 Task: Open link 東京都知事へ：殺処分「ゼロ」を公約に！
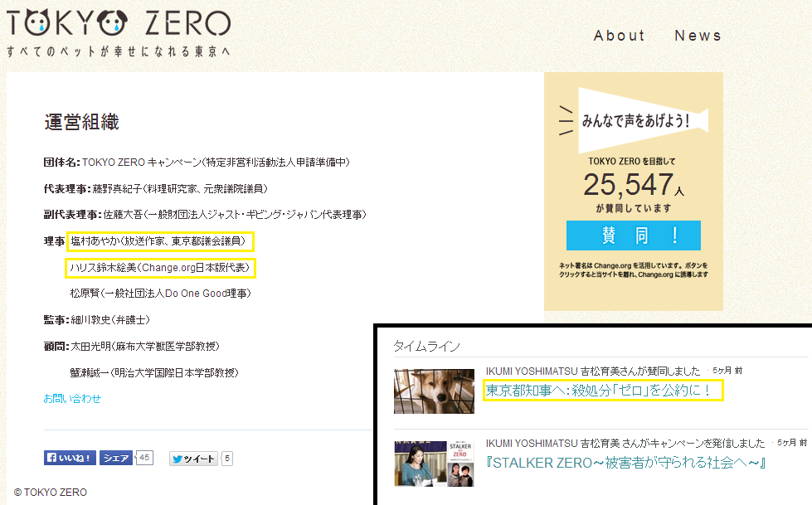[598, 390]
